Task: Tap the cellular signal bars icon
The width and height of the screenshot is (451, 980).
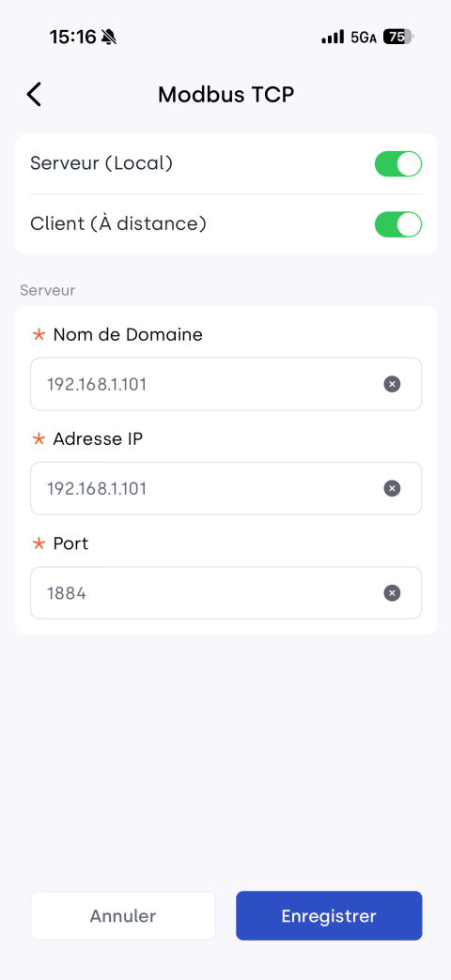Action: pos(333,38)
